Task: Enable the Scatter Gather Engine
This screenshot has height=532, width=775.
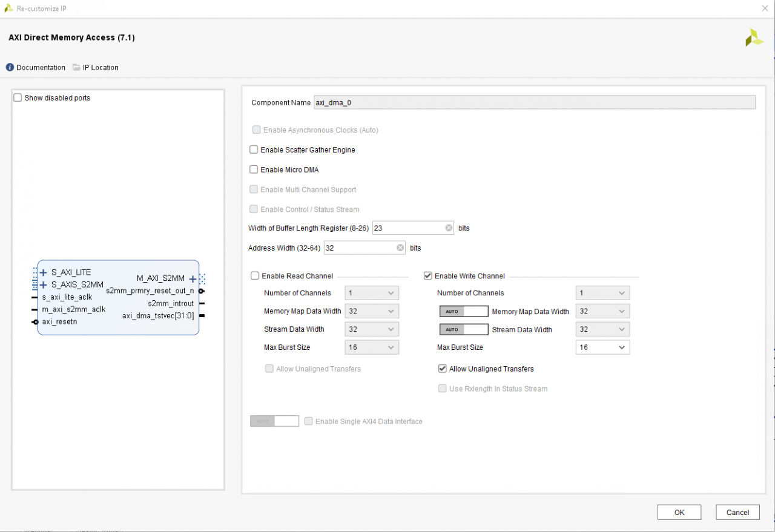Action: (x=253, y=149)
